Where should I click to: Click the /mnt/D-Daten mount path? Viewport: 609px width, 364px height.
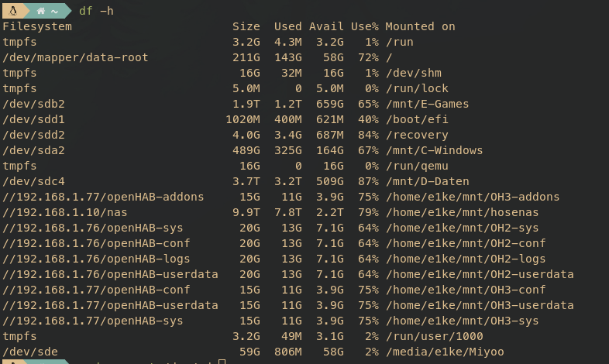point(427,181)
